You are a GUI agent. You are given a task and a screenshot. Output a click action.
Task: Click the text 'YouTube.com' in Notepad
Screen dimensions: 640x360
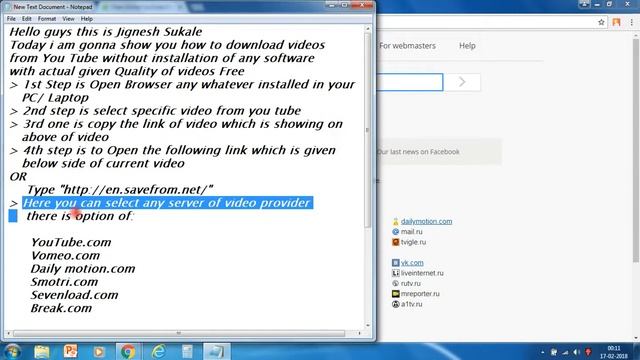tap(71, 242)
